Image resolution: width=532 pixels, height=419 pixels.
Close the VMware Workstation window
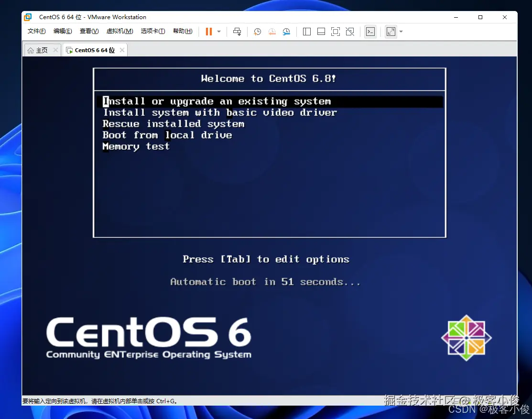click(505, 17)
